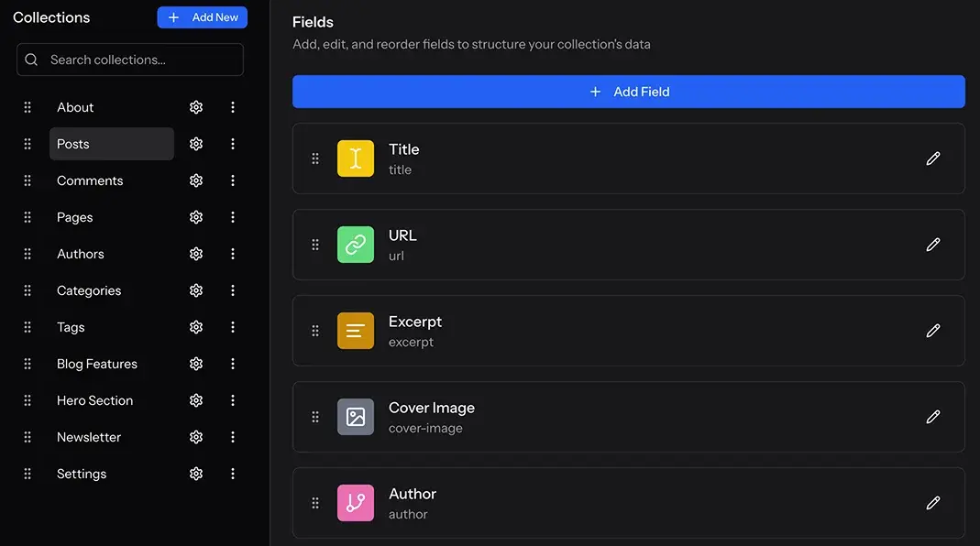Select the Blog Features collection
This screenshot has height=546, width=980.
pos(97,365)
